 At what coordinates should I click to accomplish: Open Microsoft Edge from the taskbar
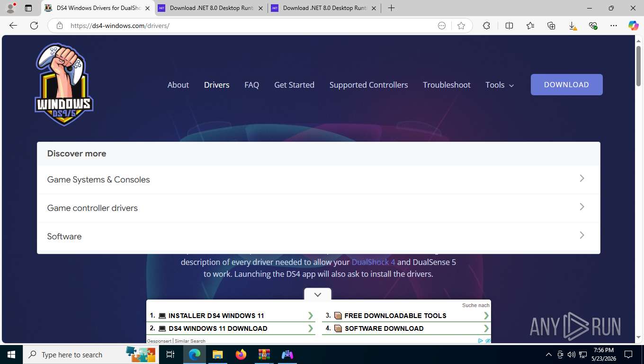[x=194, y=355]
